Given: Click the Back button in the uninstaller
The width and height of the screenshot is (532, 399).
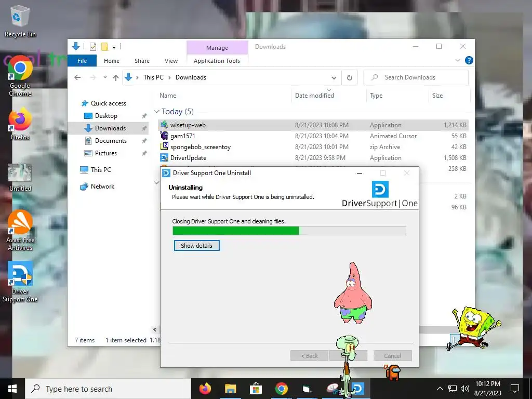Looking at the screenshot, I should (310, 355).
